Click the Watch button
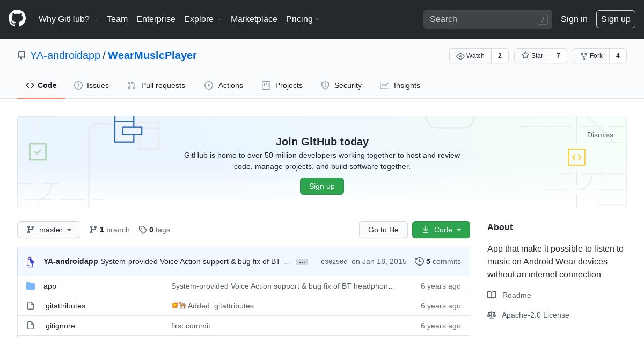 [470, 56]
